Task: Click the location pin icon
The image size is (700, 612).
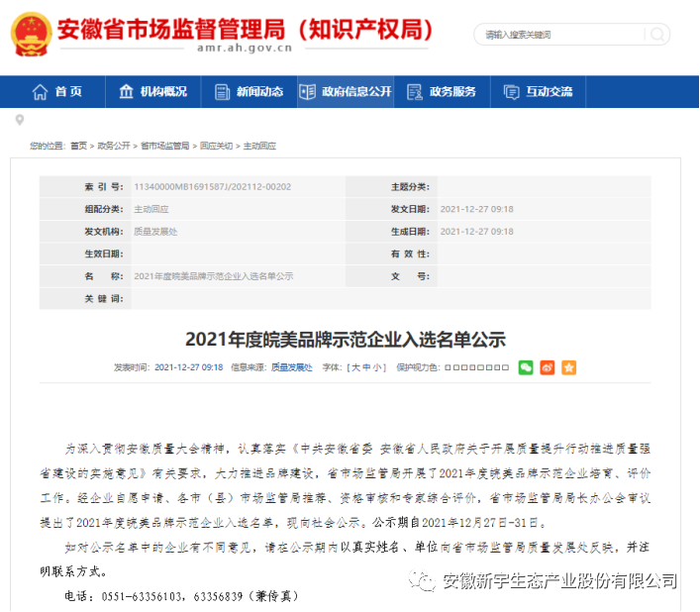Action: click(x=19, y=121)
